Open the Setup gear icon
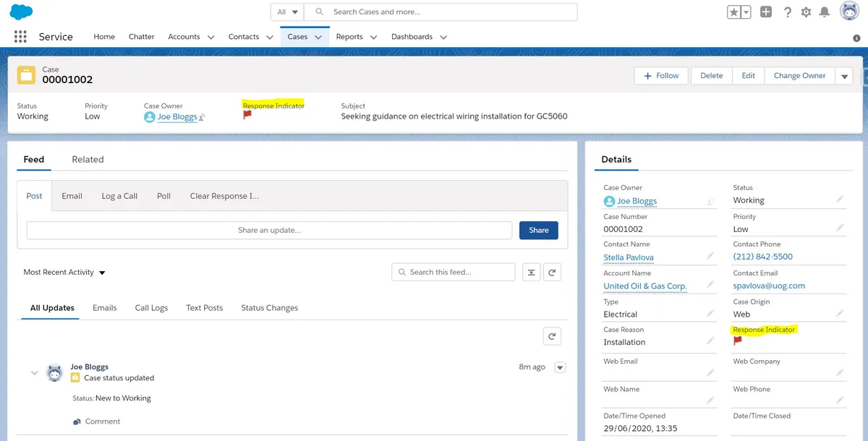Screen dimensions: 868x441 point(806,12)
